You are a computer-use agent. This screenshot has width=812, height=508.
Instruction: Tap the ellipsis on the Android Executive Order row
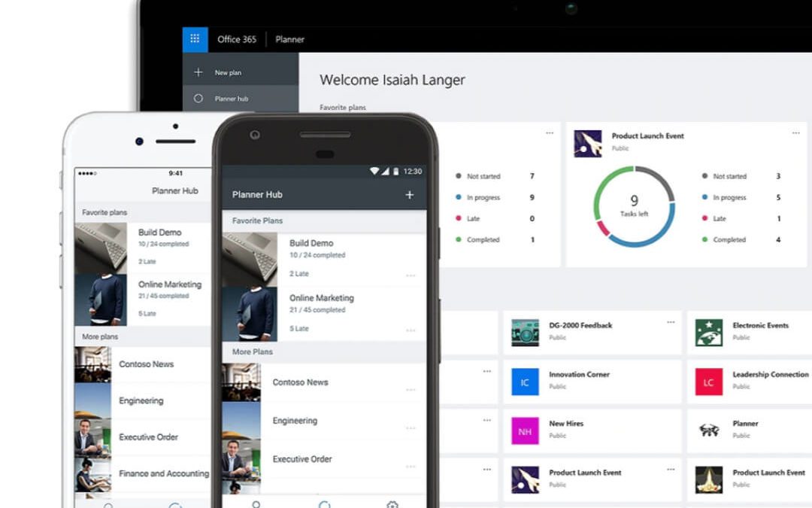coord(411,466)
